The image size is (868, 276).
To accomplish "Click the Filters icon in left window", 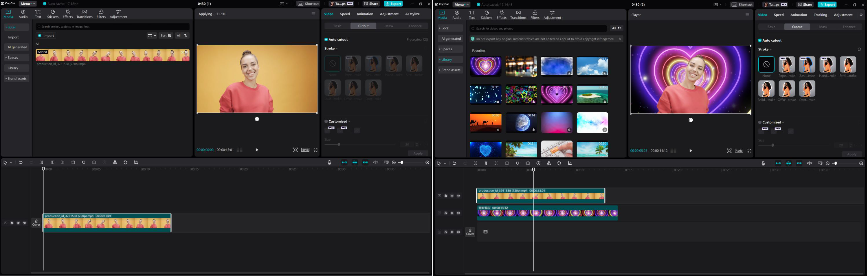I will [101, 14].
